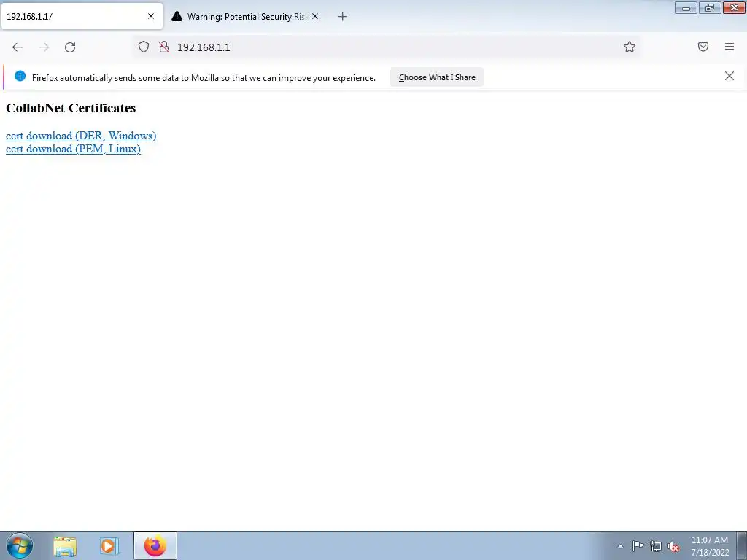Open Windows Explorer from the taskbar
Viewport: 747px width, 560px height.
(65, 545)
